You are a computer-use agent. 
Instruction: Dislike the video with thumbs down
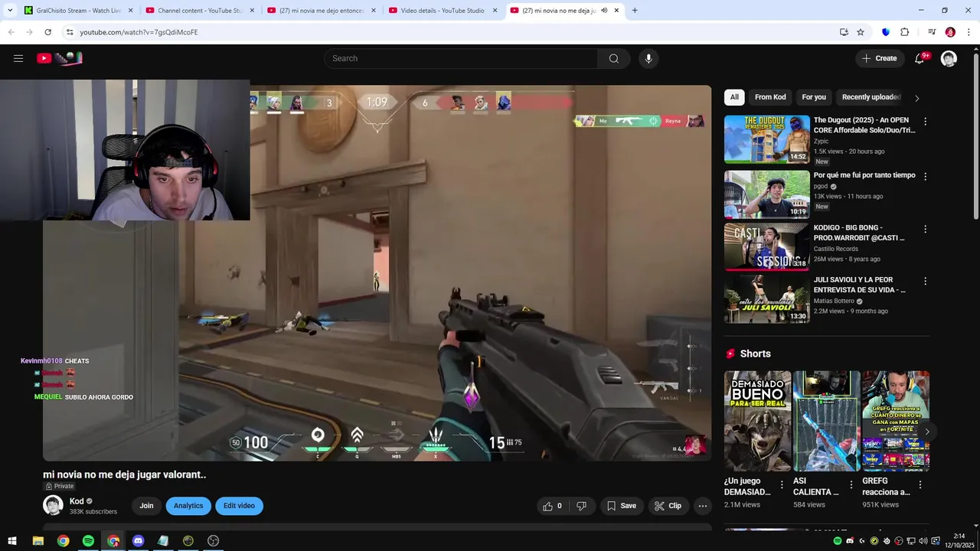click(x=581, y=506)
